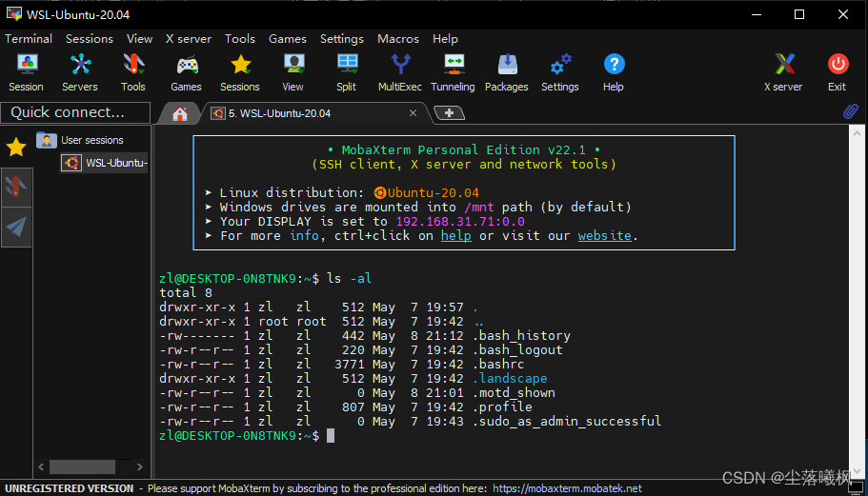
Task: Click the .bash_logout file name
Action: point(517,350)
